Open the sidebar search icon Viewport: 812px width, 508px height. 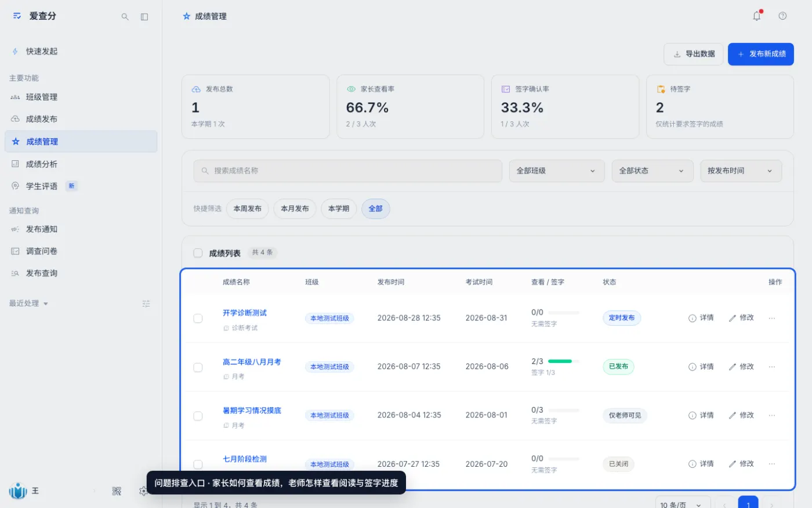pyautogui.click(x=125, y=17)
